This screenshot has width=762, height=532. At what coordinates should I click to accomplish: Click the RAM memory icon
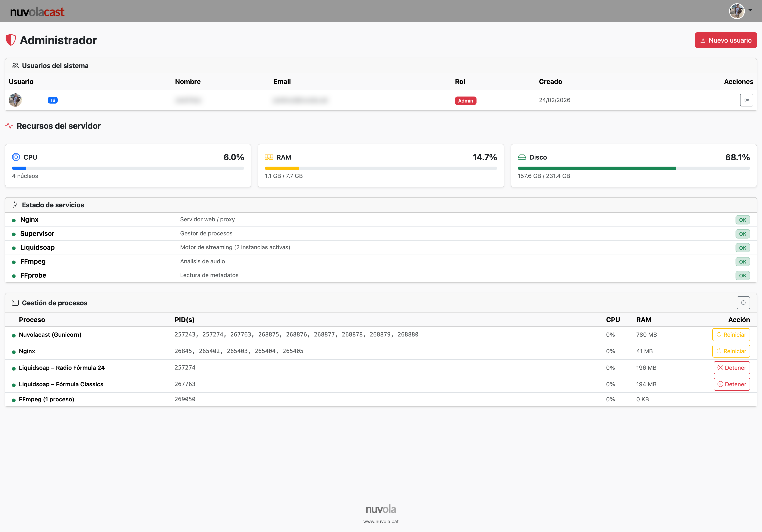pos(269,157)
